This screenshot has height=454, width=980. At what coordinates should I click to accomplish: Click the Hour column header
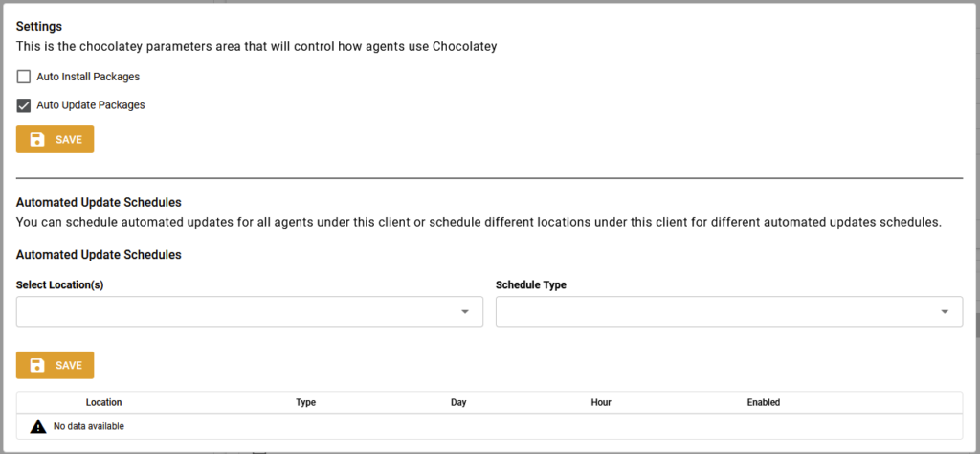point(601,402)
